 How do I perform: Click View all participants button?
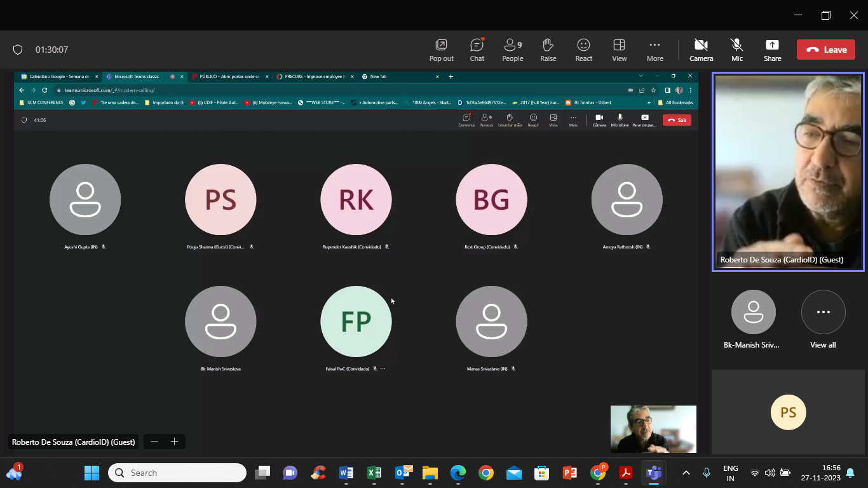coord(823,313)
